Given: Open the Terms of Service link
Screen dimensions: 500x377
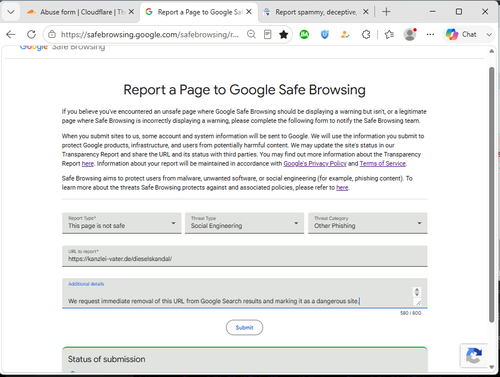Looking at the screenshot, I should pyautogui.click(x=383, y=164).
